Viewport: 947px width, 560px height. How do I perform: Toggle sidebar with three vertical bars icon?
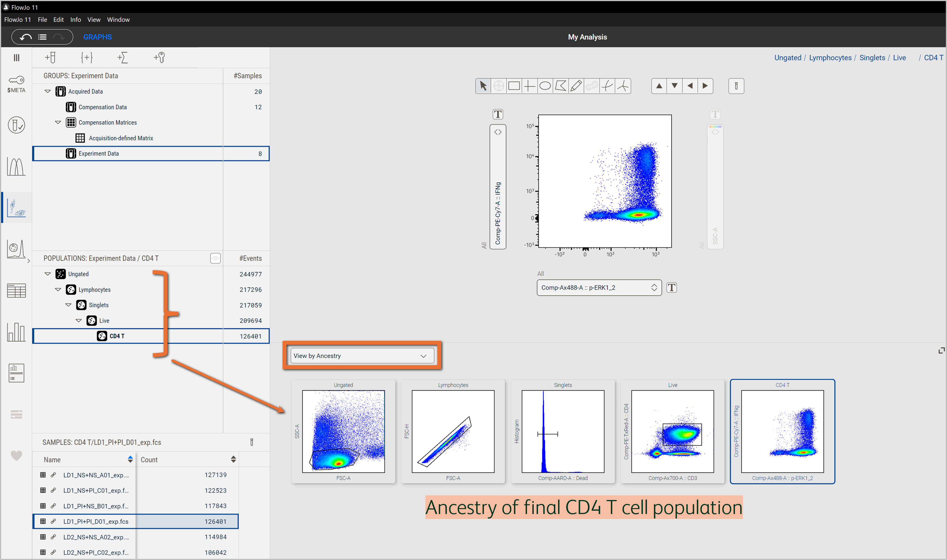(16, 57)
